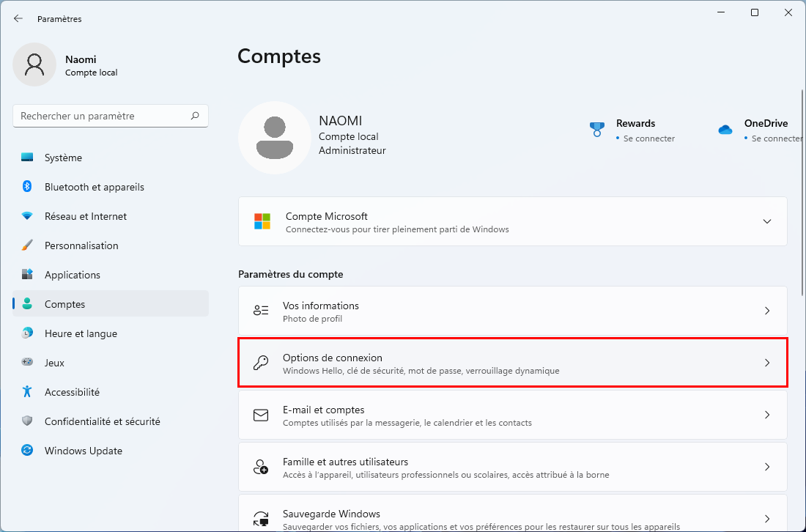806x532 pixels.
Task: Click the Confidentialité et sécurité label
Action: pos(103,421)
